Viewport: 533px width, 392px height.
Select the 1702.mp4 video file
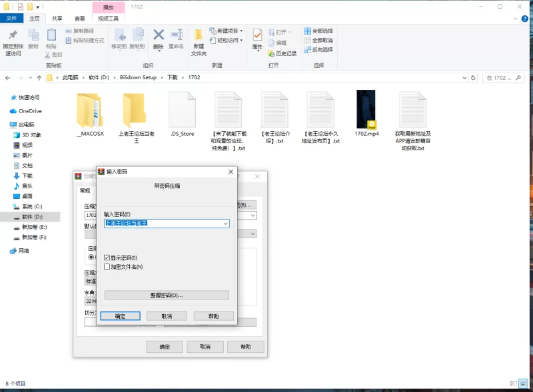pyautogui.click(x=366, y=110)
